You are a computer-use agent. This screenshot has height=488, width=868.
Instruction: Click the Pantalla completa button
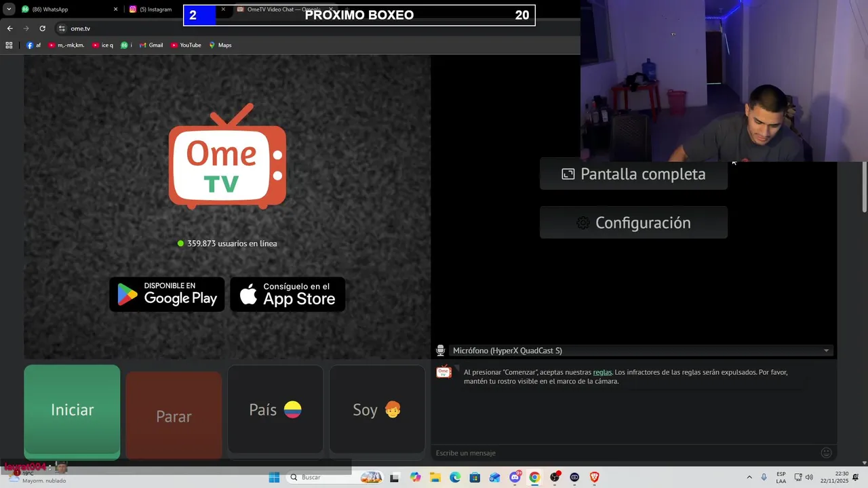click(x=633, y=174)
